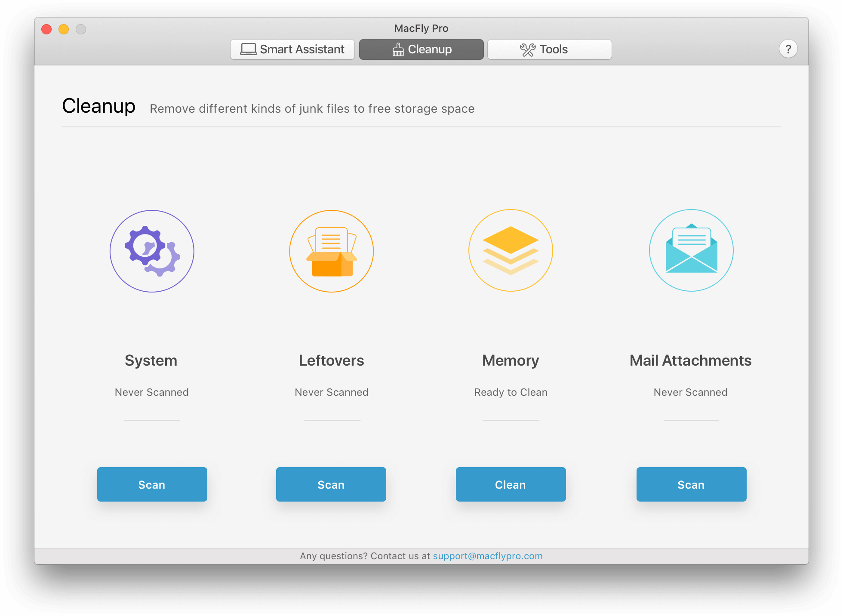Screen dimensions: 843x616
Task: Close the window with the red button
Action: click(x=46, y=29)
